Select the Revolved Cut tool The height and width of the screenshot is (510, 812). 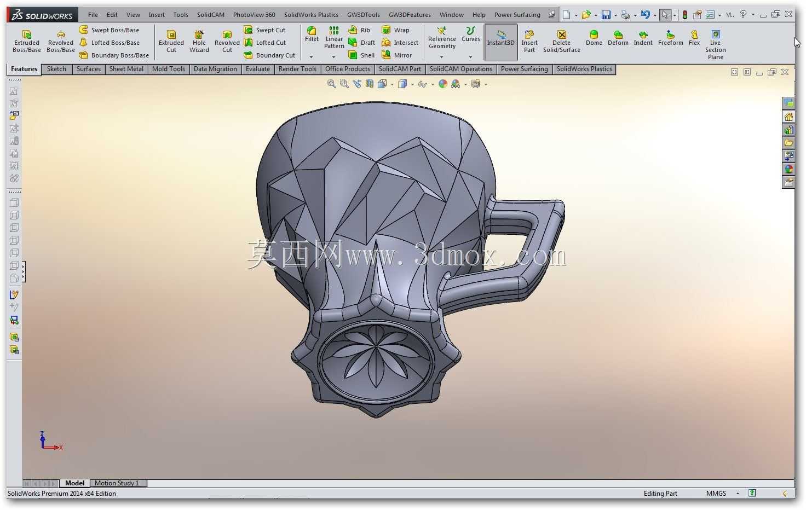227,41
